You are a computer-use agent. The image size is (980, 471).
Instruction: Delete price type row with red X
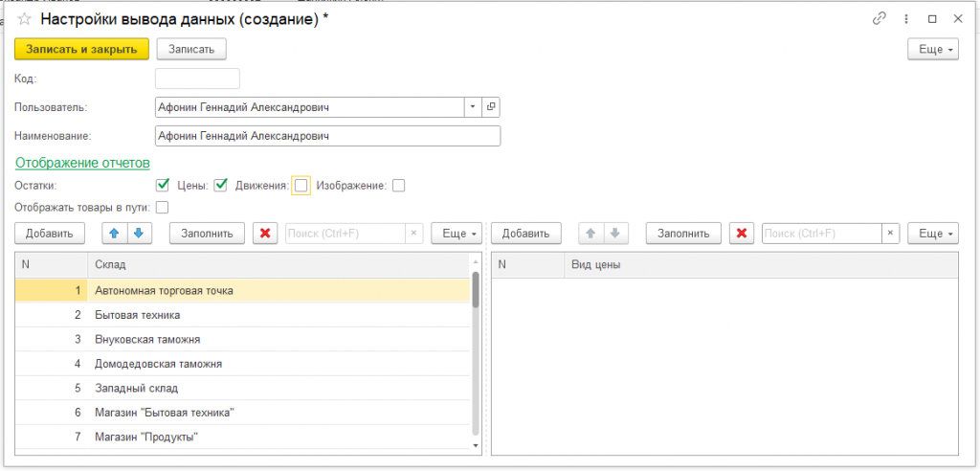[742, 234]
